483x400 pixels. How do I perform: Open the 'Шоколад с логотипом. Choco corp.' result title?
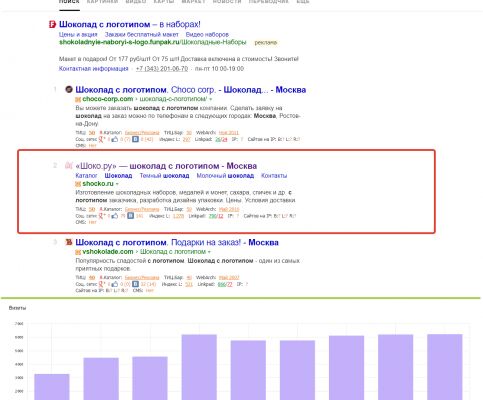click(191, 90)
